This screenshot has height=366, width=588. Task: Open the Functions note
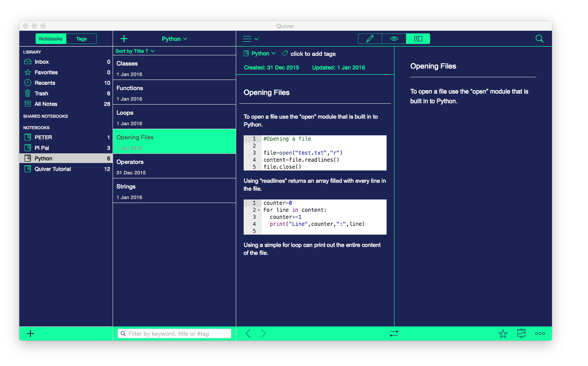click(x=175, y=92)
